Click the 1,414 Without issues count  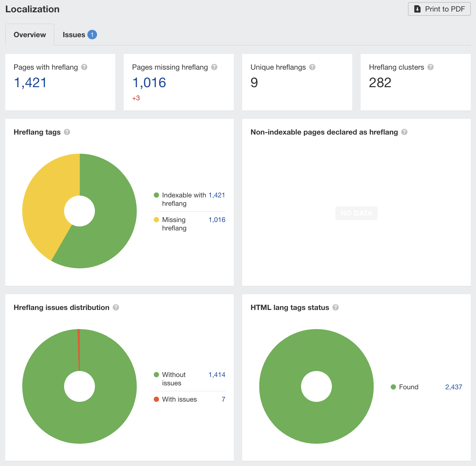[x=217, y=375]
